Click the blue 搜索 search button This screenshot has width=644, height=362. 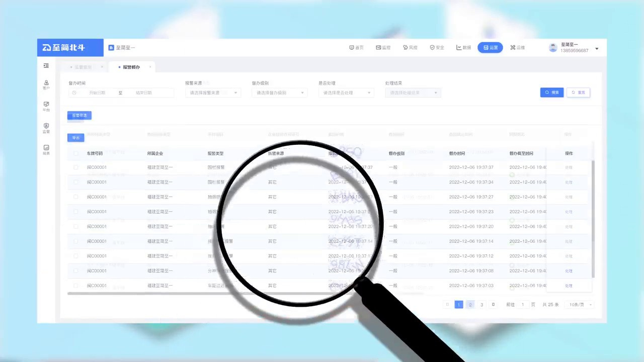pos(551,93)
